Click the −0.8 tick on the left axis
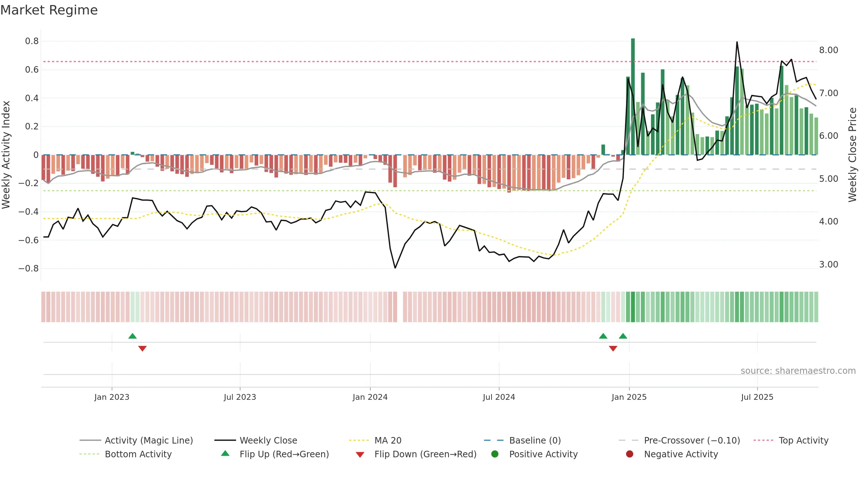This screenshot has height=488, width=868. pyautogui.click(x=29, y=269)
